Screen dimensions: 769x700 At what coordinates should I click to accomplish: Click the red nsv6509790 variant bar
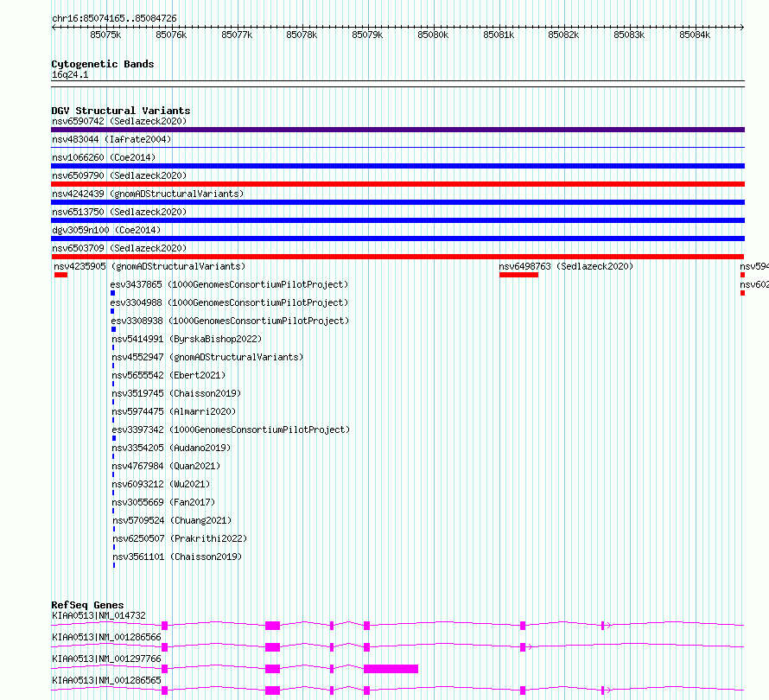click(x=397, y=184)
